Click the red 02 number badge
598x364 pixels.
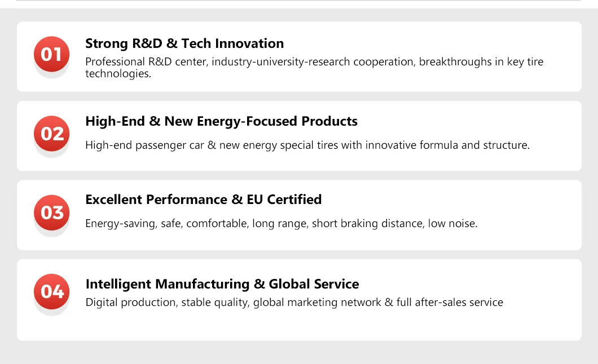point(51,134)
